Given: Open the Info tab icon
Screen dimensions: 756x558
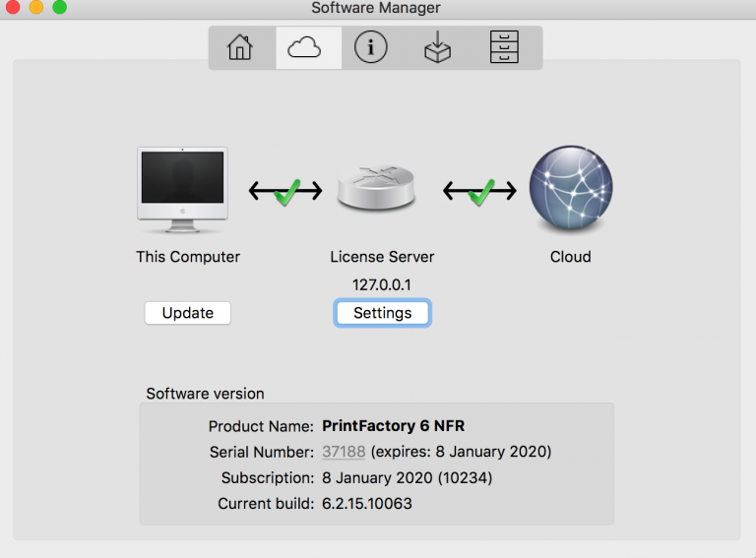Looking at the screenshot, I should 371,47.
